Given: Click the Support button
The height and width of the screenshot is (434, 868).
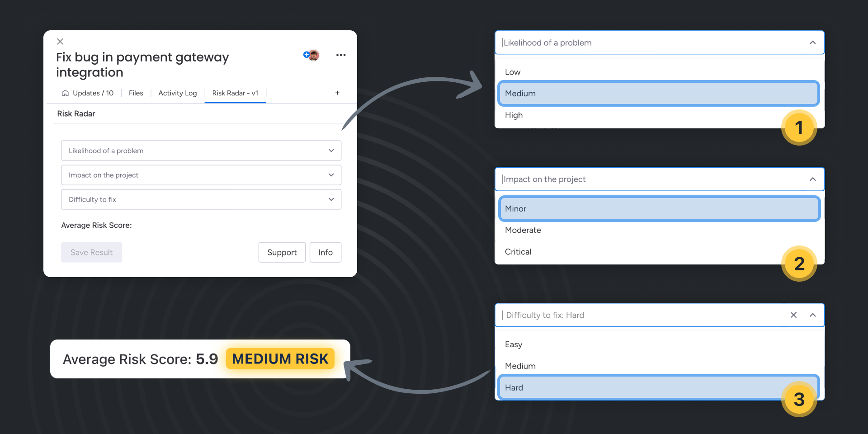Looking at the screenshot, I should 282,252.
